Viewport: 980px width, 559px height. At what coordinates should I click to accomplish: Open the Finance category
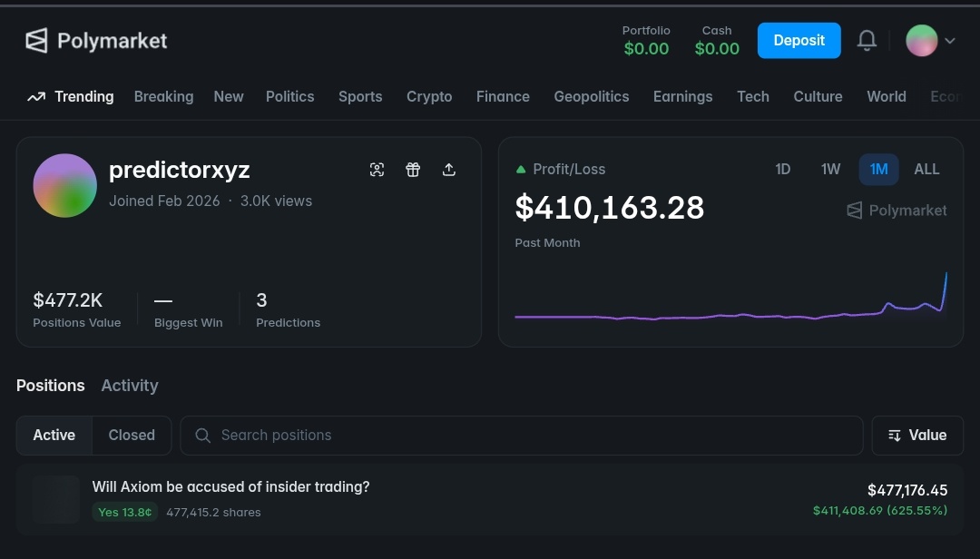(x=503, y=96)
